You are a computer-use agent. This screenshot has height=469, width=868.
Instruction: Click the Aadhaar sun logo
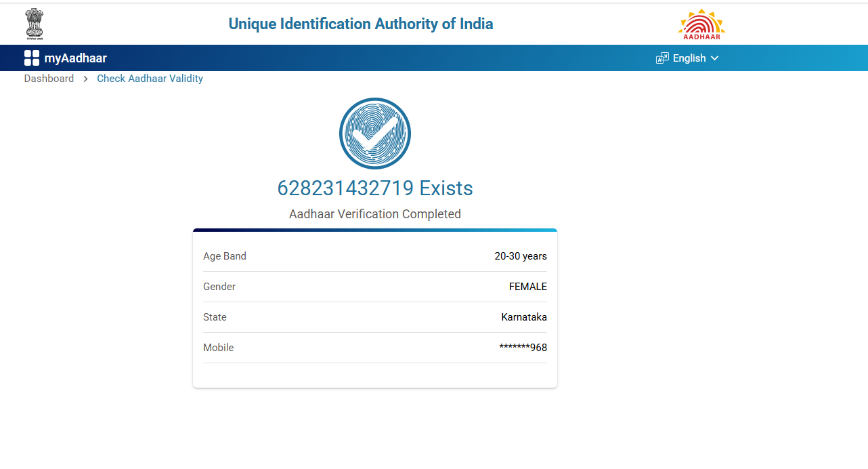(x=701, y=24)
